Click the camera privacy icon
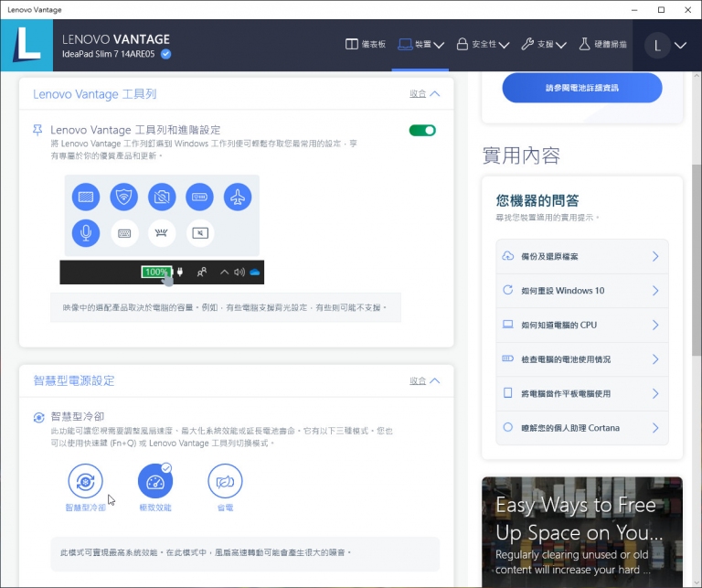This screenshot has width=702, height=588. coord(162,197)
